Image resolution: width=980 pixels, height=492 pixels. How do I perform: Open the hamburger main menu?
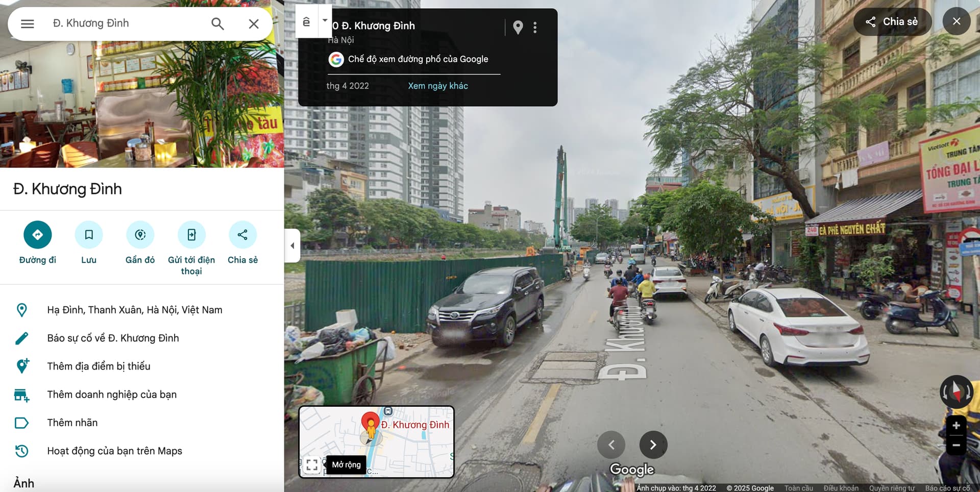[28, 23]
